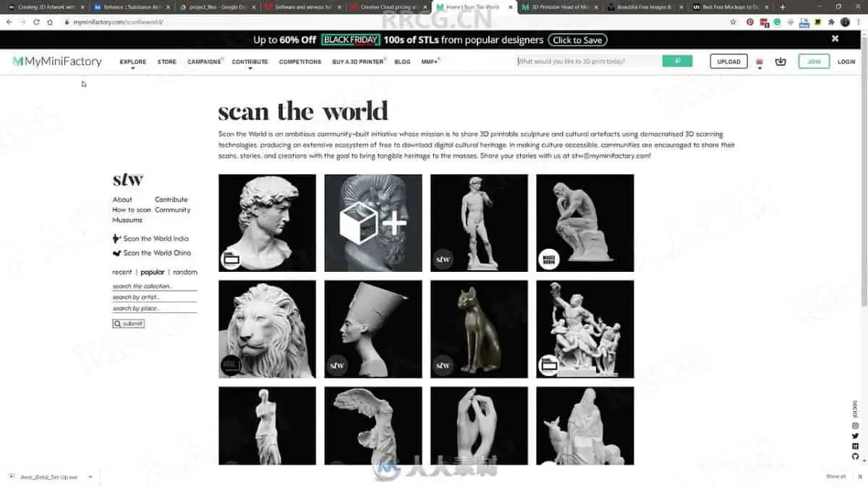Click the Login link
The width and height of the screenshot is (868, 488).
pos(846,62)
